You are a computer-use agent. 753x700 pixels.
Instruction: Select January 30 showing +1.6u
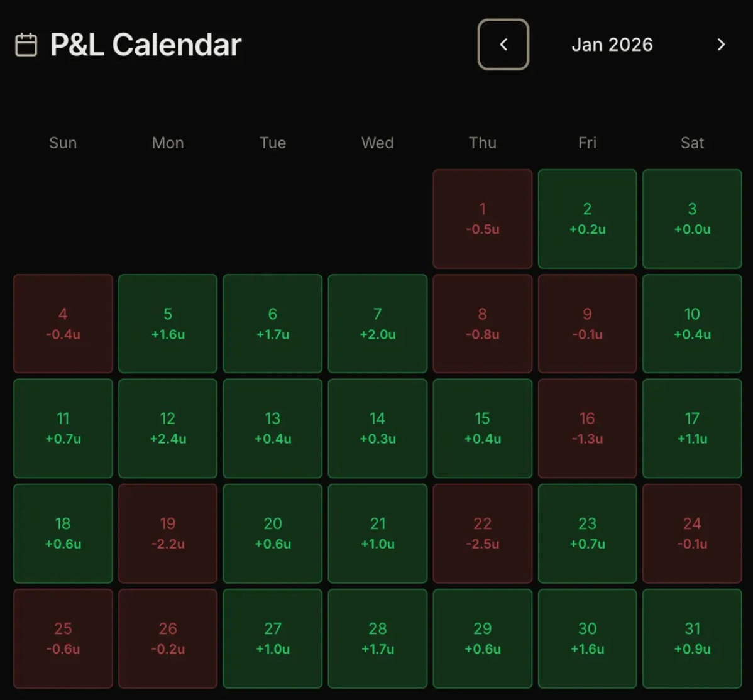(x=586, y=638)
